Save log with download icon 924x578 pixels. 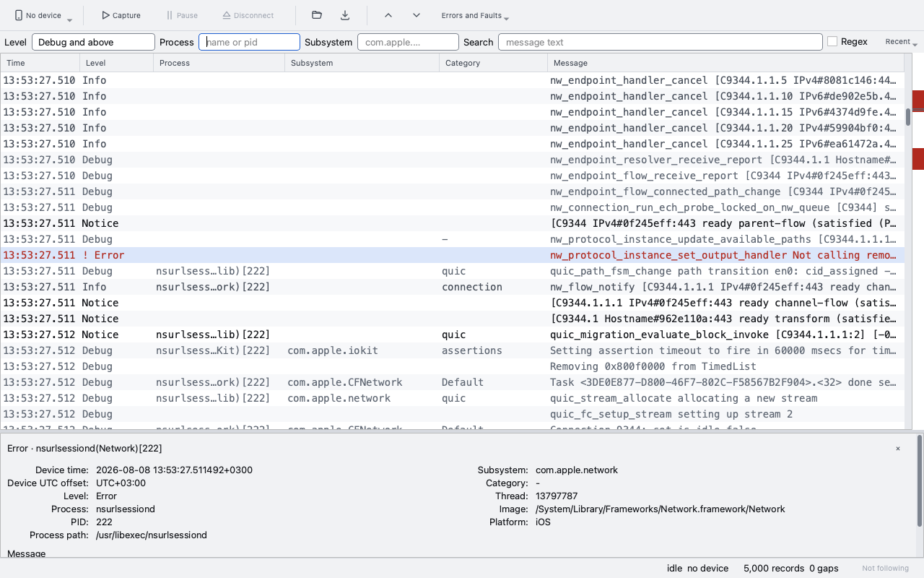pos(345,15)
